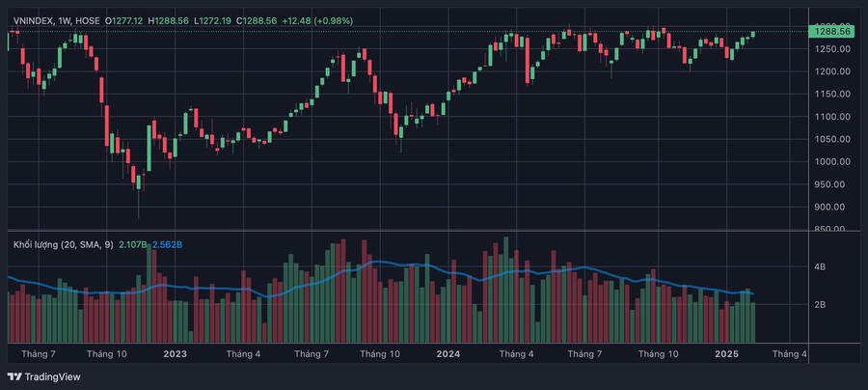Click the 2B volume scale label
Viewport: 868px width, 390px height.
point(821,305)
